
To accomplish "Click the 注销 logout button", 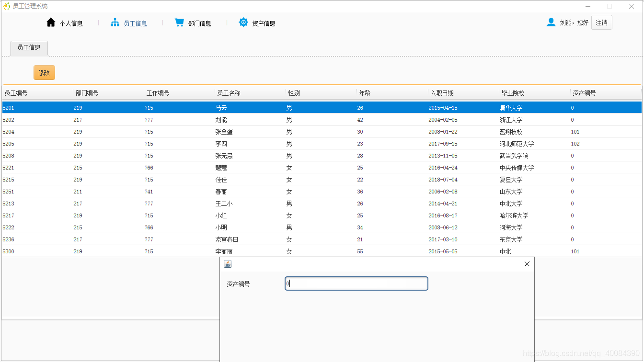I will pos(602,23).
